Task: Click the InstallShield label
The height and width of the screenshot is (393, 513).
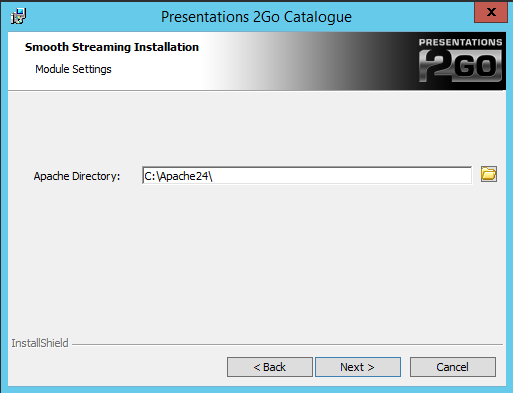Action: click(40, 343)
